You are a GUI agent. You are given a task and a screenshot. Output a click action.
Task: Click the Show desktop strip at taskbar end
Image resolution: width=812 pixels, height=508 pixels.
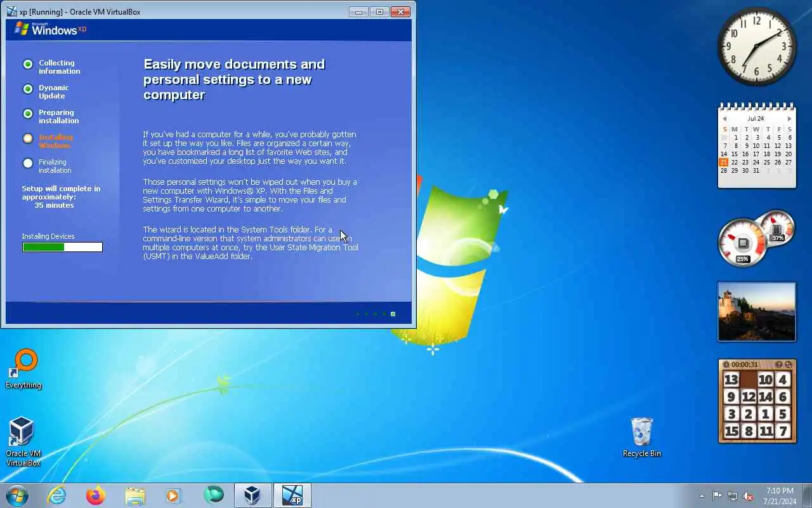click(x=808, y=495)
